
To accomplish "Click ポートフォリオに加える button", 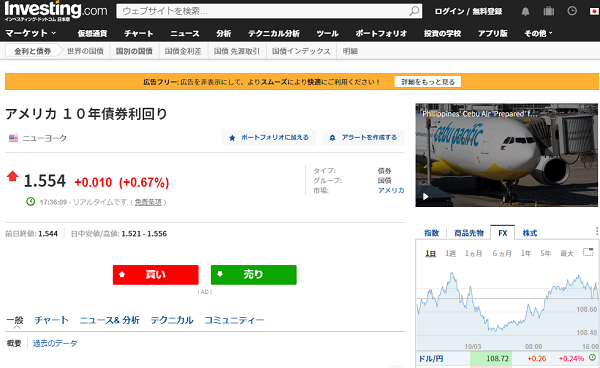I will click(269, 138).
